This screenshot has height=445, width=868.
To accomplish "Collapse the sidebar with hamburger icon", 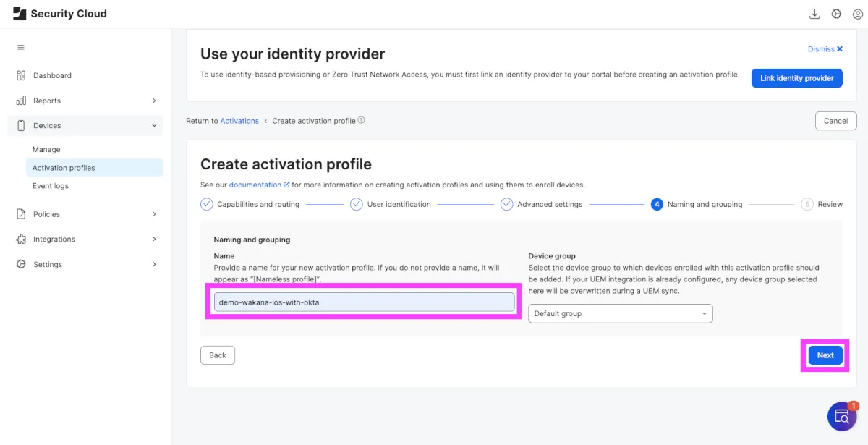I will (x=21, y=48).
